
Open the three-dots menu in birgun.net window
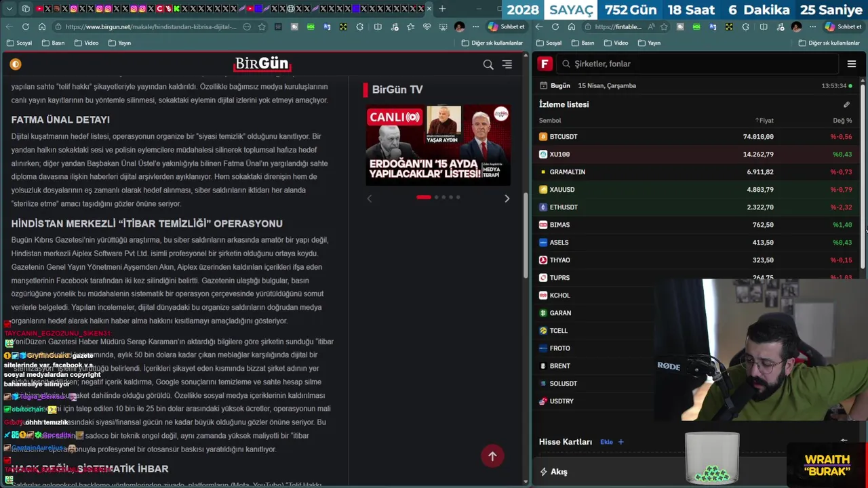click(475, 27)
